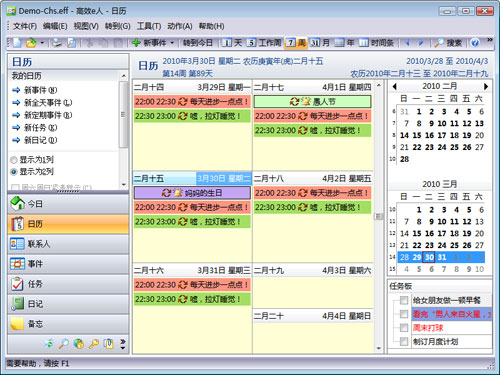Click the calendar view scroll up arrow
The image size is (500, 375).
(x=379, y=85)
